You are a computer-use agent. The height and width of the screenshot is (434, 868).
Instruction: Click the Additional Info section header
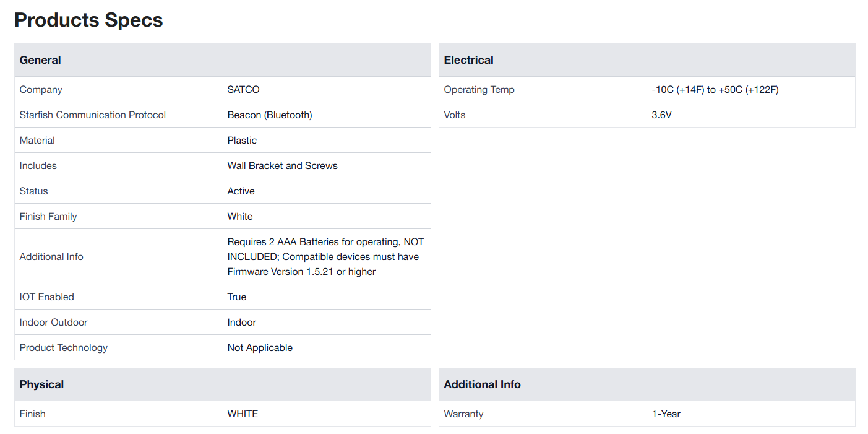[x=482, y=384]
